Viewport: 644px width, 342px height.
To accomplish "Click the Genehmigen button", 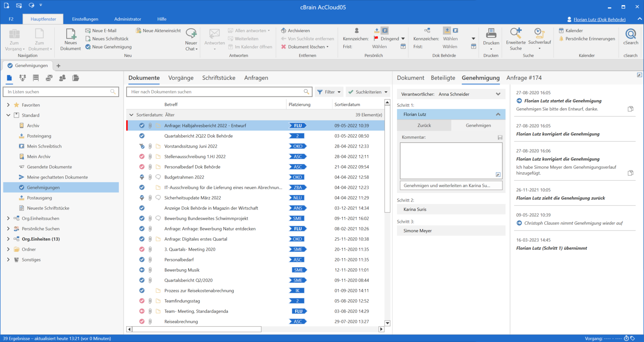I will click(x=478, y=125).
